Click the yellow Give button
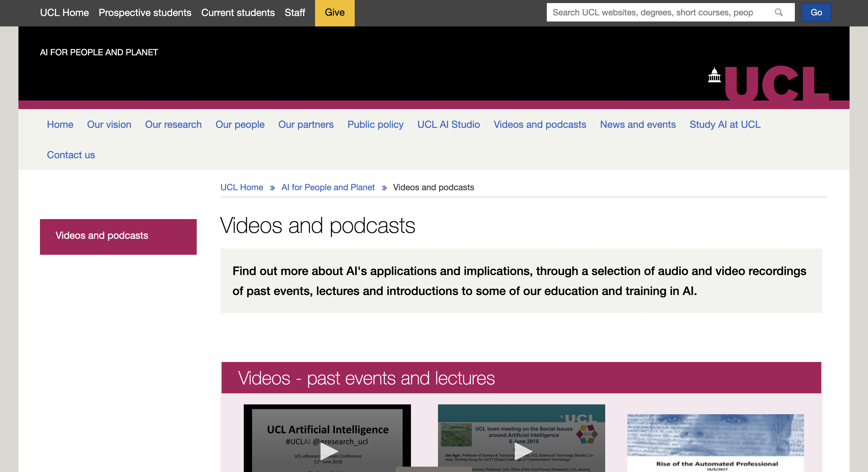 pos(334,13)
